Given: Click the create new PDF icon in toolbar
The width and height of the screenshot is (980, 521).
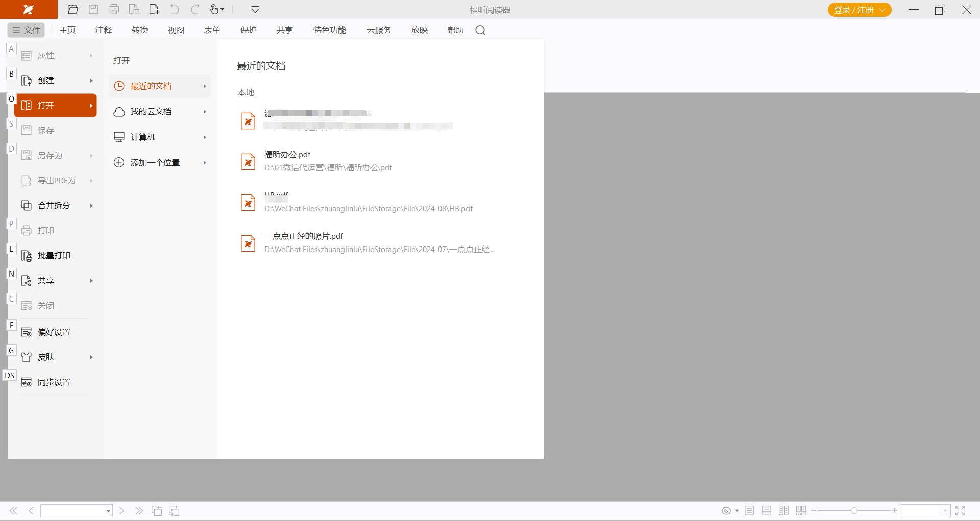Looking at the screenshot, I should tap(154, 9).
